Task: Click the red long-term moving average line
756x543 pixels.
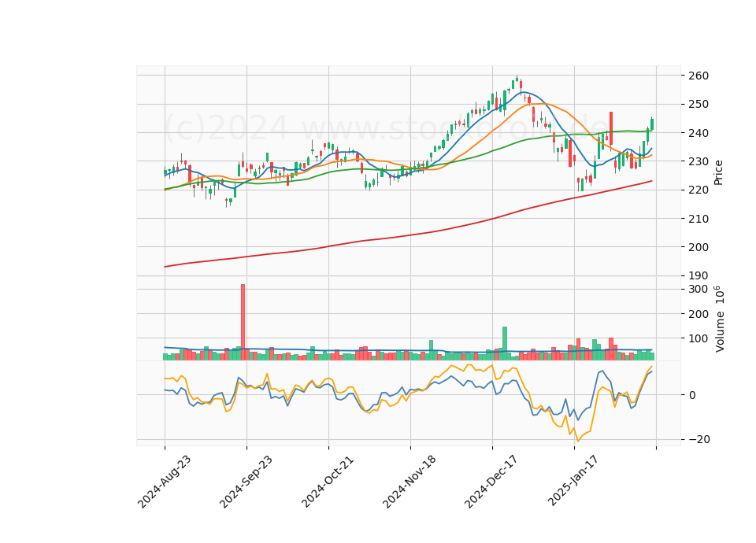Action: (x=408, y=235)
